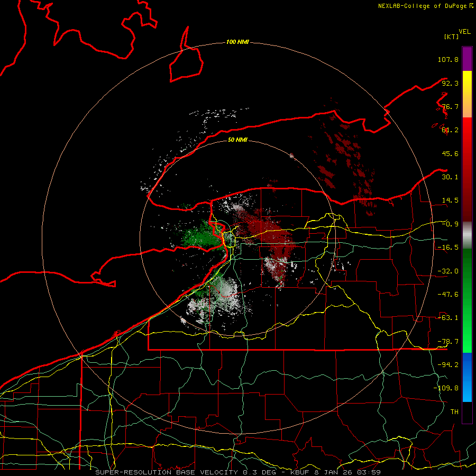Image resolution: width=476 pixels, height=476 pixels.
Task: Click the TH legend label
Action: coord(454,412)
